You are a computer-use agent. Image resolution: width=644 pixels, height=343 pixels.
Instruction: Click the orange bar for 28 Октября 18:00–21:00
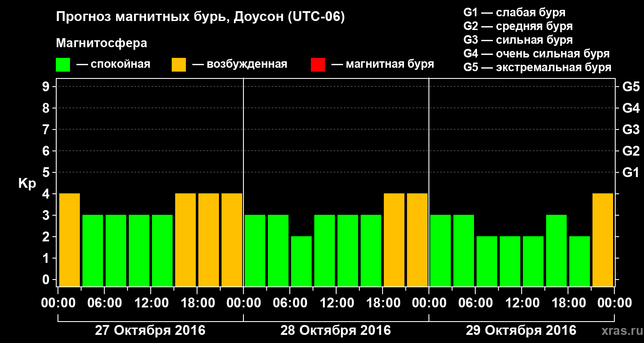(394, 240)
